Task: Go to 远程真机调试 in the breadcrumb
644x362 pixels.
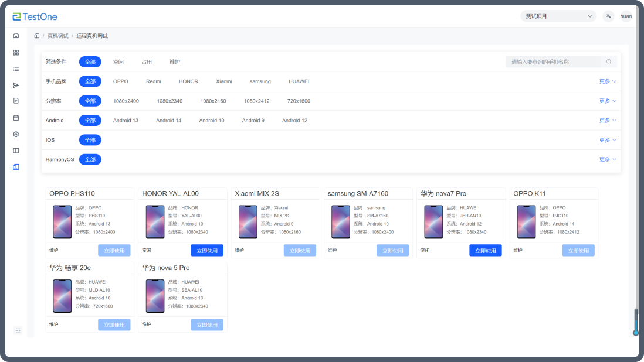Action: (92, 36)
